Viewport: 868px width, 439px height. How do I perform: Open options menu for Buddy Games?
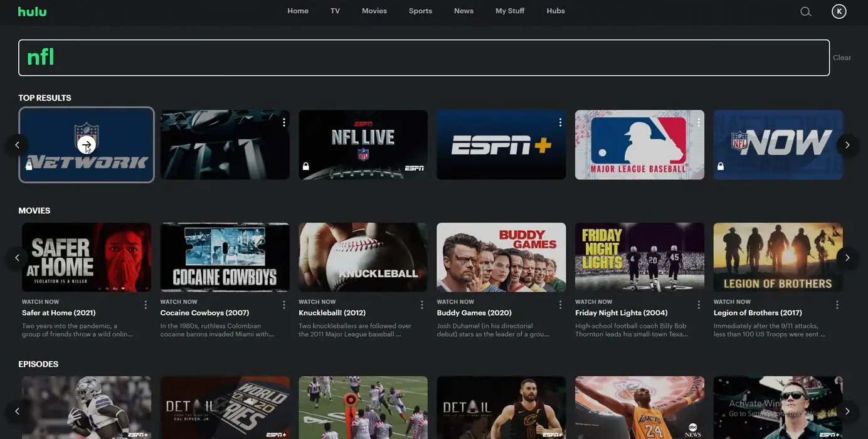tap(561, 305)
